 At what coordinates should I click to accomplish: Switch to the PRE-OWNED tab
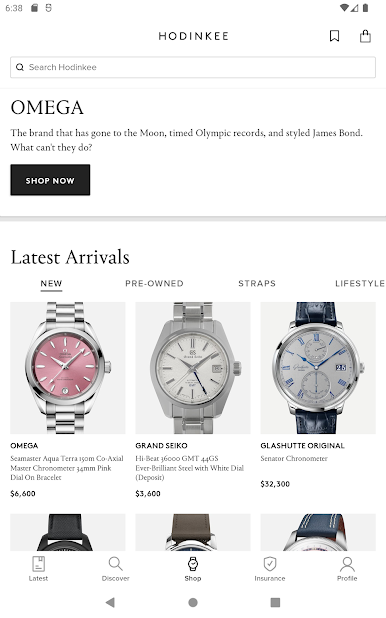pyautogui.click(x=154, y=283)
